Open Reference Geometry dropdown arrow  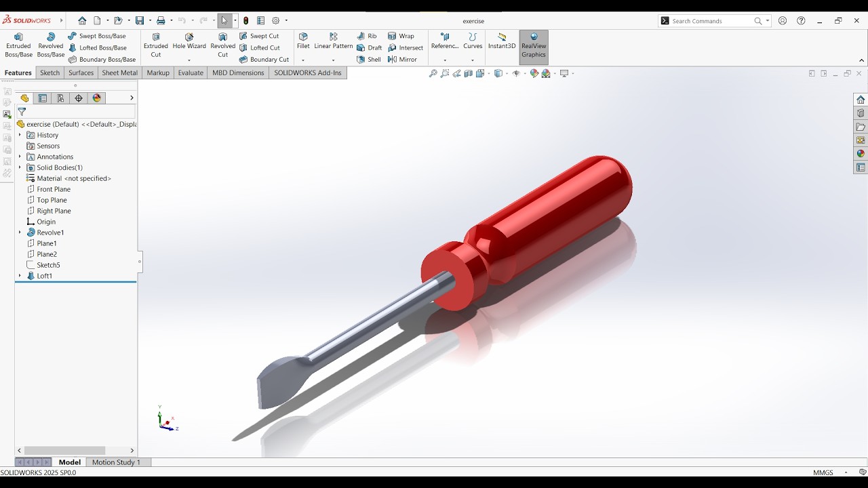(445, 60)
